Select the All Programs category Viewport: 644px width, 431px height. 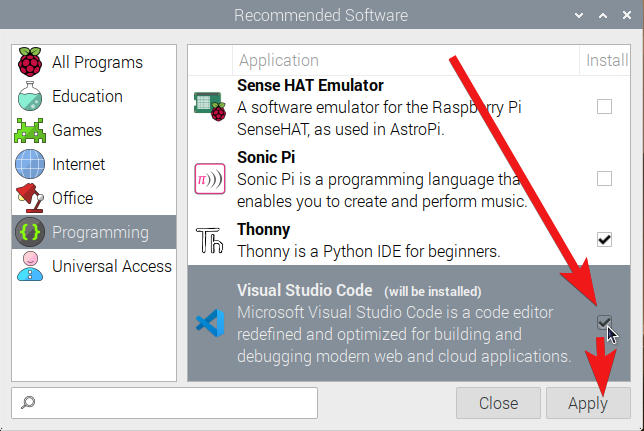[x=94, y=62]
